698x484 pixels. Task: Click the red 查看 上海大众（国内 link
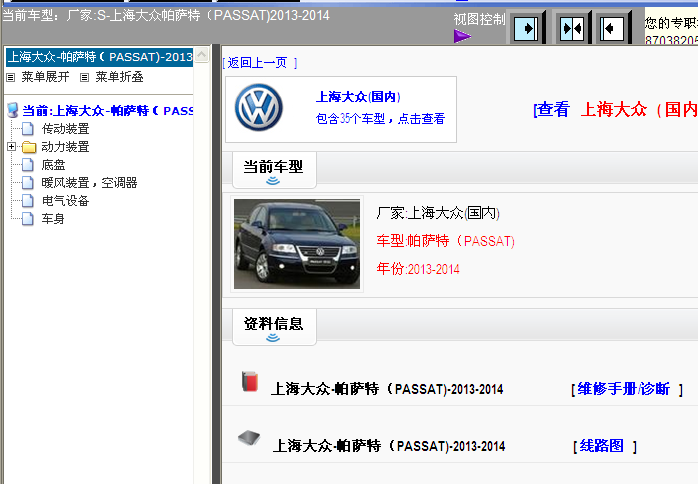[616, 110]
